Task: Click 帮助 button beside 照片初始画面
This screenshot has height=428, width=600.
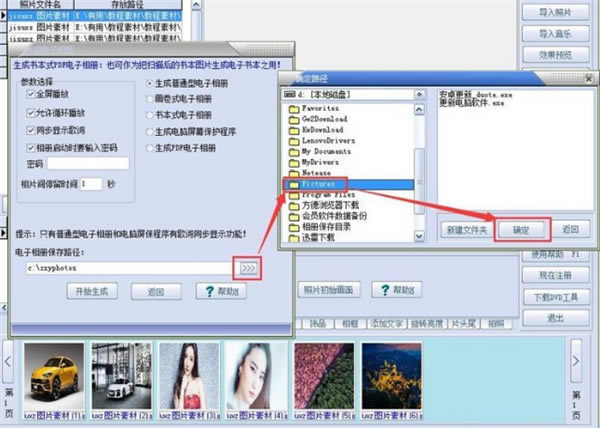Action: (397, 290)
